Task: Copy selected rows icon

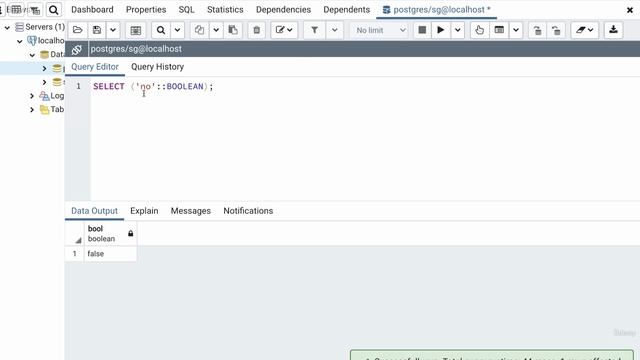Action: tap(199, 30)
